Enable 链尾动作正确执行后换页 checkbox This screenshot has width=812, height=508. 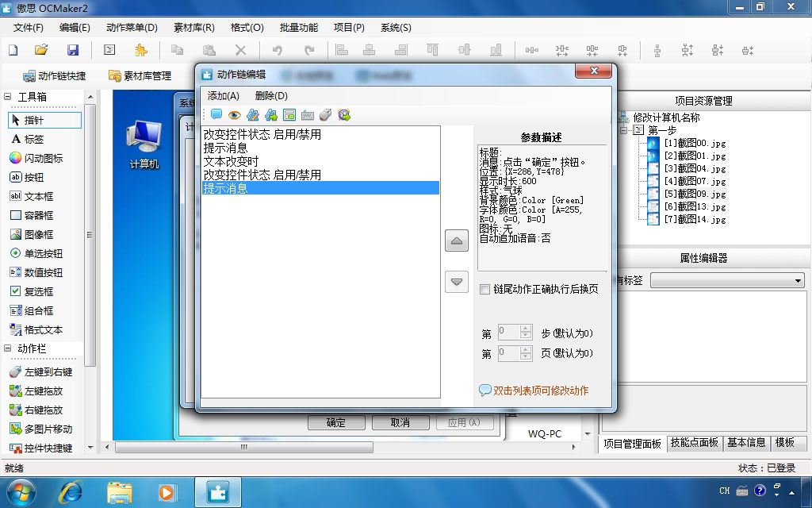pos(485,289)
